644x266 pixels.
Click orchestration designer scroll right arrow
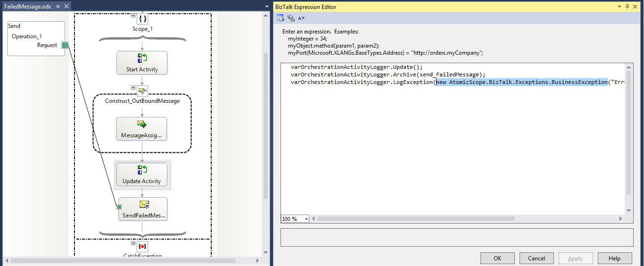(x=257, y=260)
